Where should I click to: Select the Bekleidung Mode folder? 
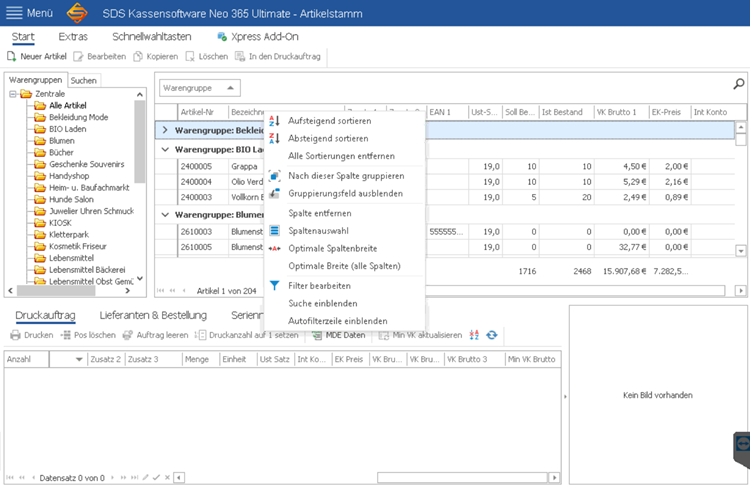[78, 117]
